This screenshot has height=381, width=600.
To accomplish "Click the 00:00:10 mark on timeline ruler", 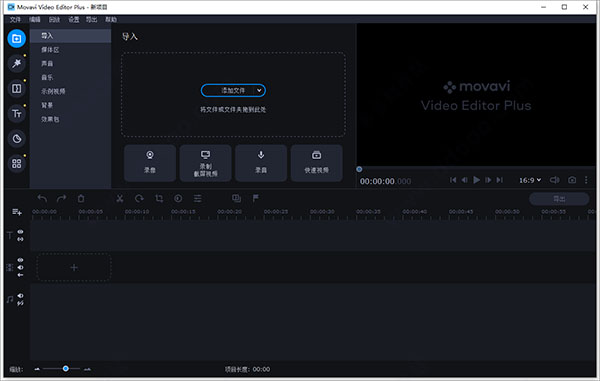I will (137, 212).
